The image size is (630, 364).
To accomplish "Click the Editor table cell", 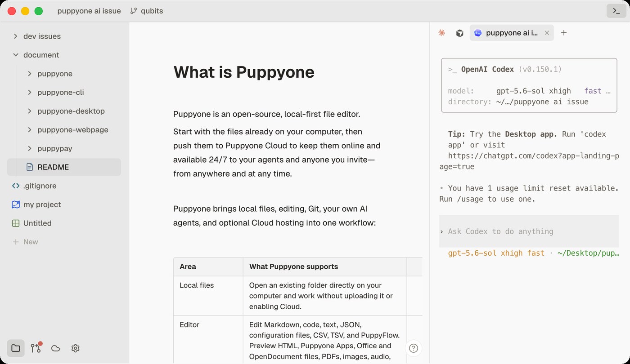I will (x=208, y=340).
